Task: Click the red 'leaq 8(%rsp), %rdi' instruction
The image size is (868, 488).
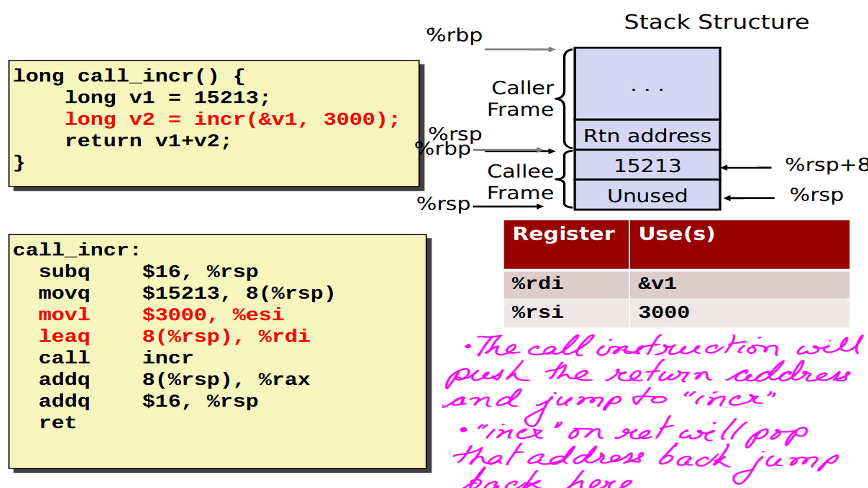Action: 175,336
